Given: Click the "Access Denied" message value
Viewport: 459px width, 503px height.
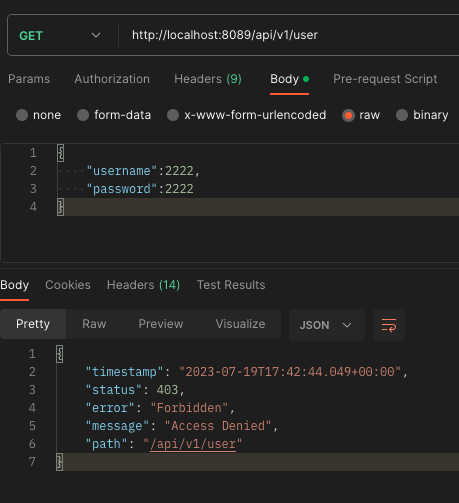Looking at the screenshot, I should [218, 426].
